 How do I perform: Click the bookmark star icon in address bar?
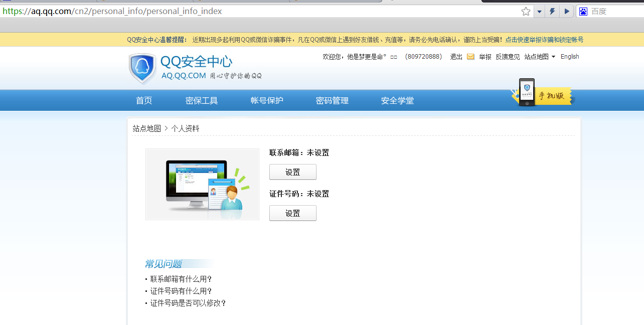click(526, 12)
